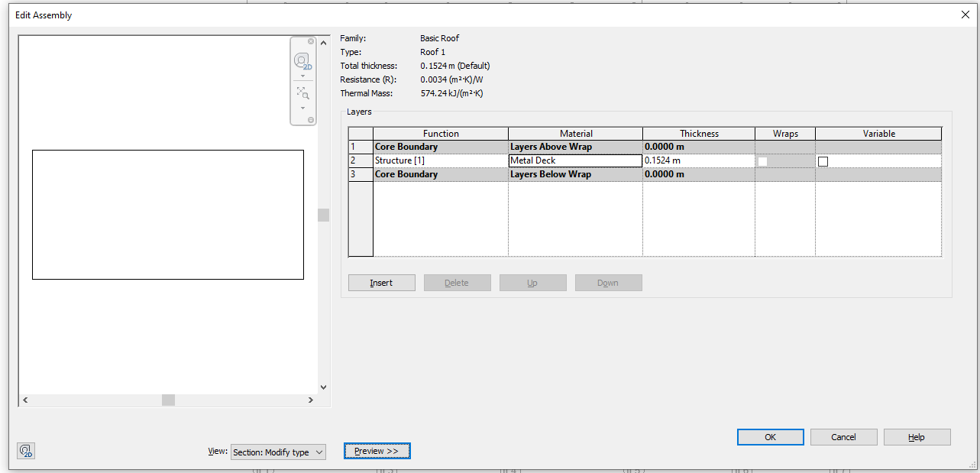Click the Variable column header

coord(878,134)
